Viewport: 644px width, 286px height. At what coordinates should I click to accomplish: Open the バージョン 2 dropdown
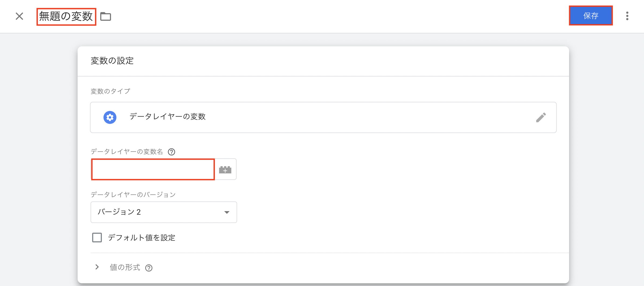[x=163, y=212]
